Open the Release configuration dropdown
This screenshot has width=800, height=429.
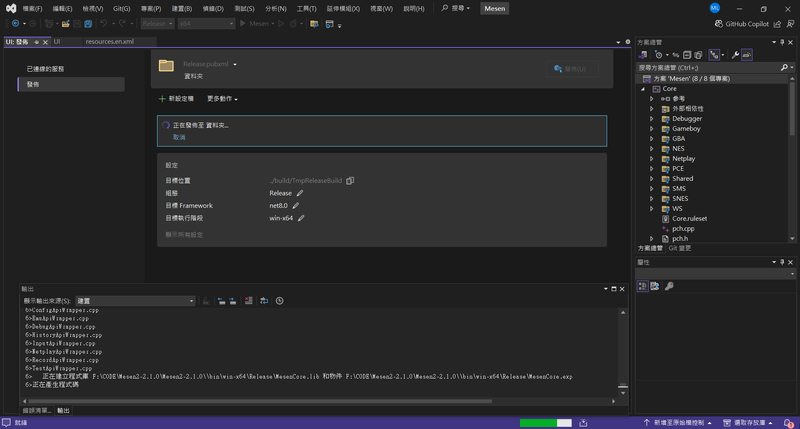158,23
